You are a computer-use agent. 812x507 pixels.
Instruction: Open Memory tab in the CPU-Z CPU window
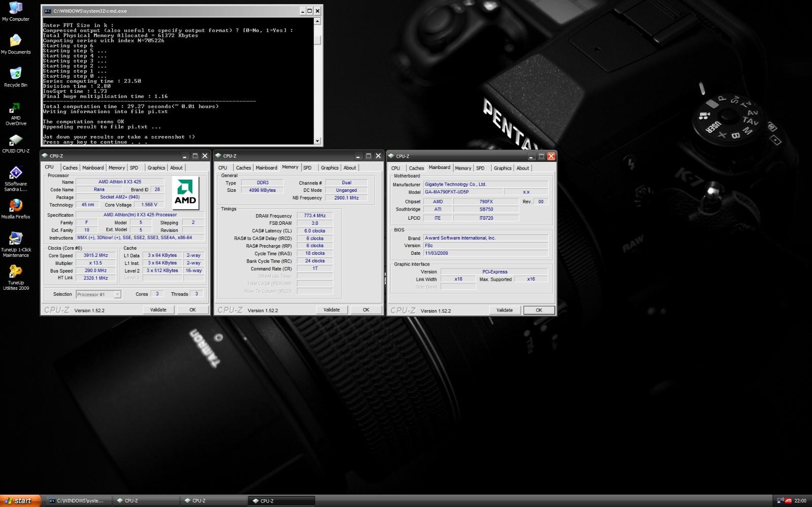(117, 168)
